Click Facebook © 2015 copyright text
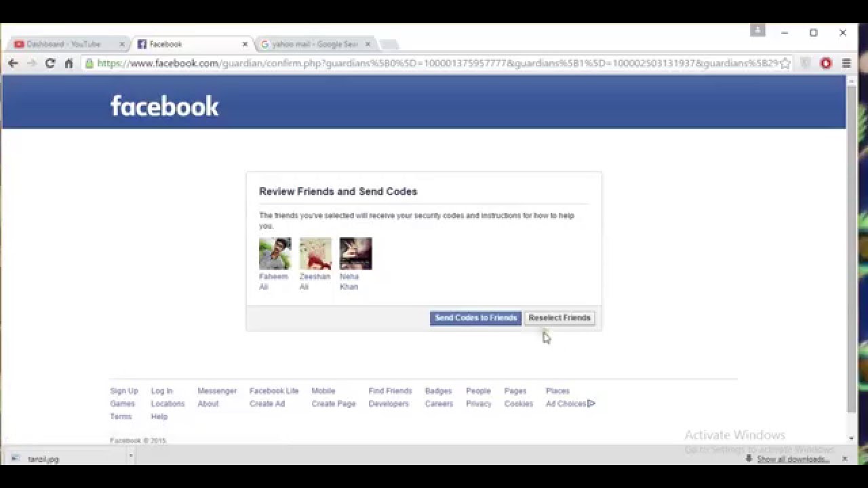 click(x=138, y=441)
